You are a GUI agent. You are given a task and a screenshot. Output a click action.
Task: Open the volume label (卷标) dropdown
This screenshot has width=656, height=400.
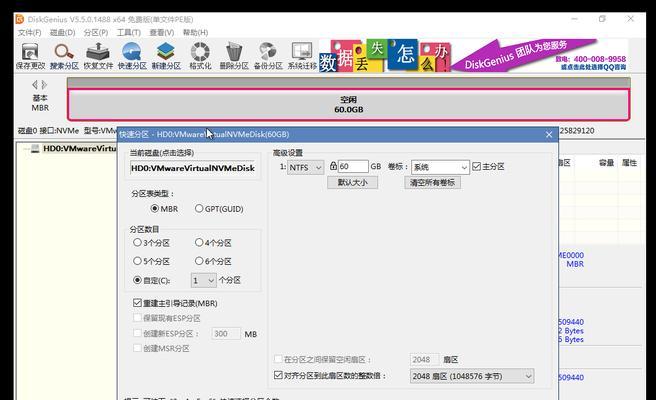point(440,167)
